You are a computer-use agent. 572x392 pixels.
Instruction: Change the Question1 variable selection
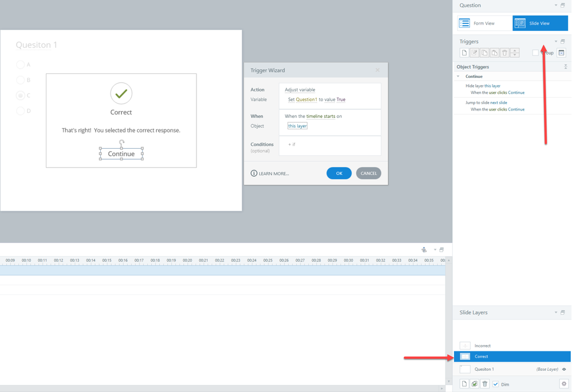point(306,100)
